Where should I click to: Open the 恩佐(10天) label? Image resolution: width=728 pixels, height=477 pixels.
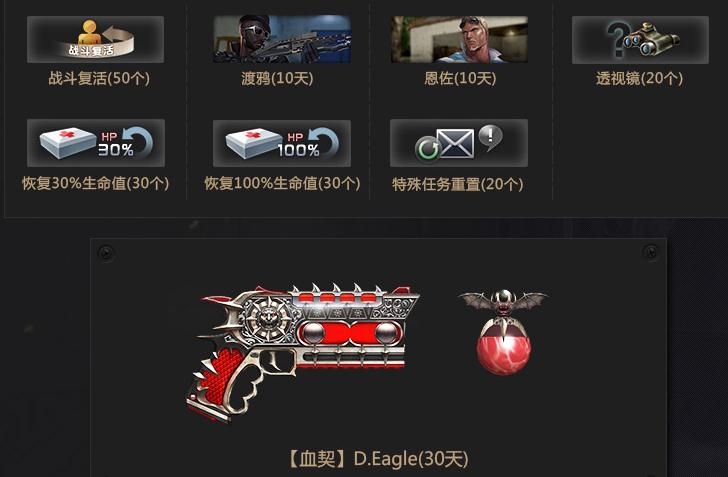click(x=460, y=78)
